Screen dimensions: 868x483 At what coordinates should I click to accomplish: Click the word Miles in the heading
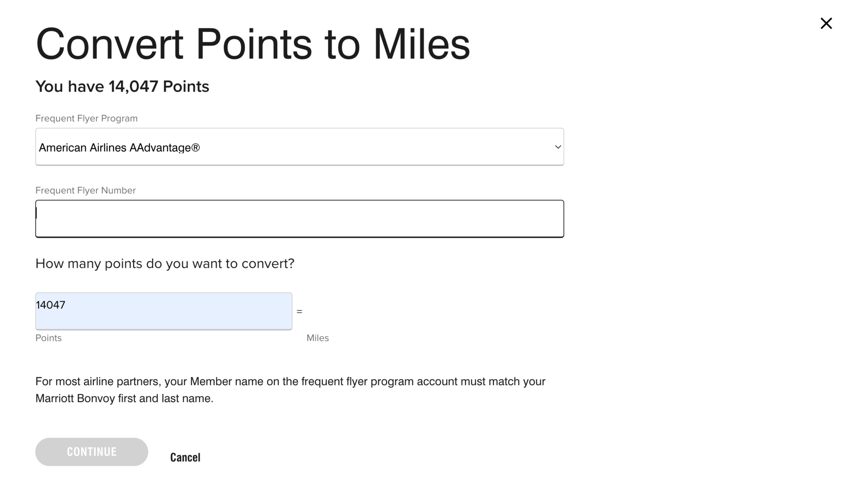pos(421,44)
